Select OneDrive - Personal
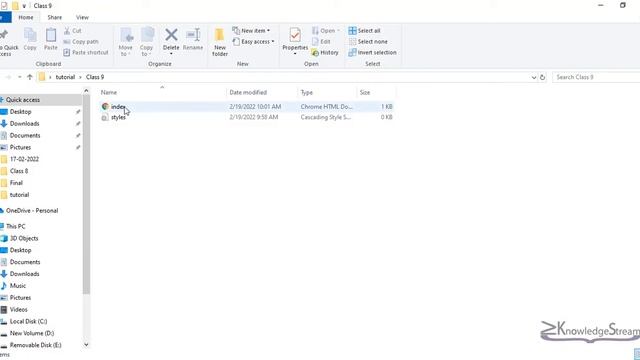The width and height of the screenshot is (640, 360). click(31, 210)
